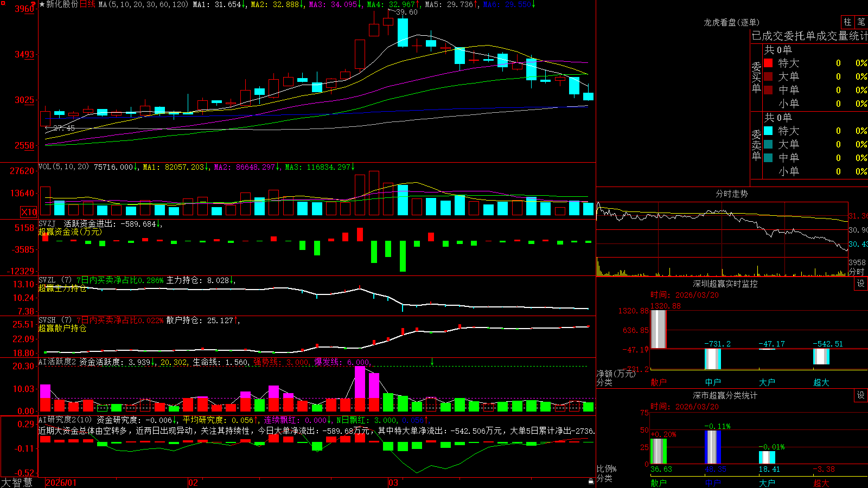Viewport: 868px width, 488px height.
Task: Click the 27.45 low price annotation
Action: tap(64, 128)
